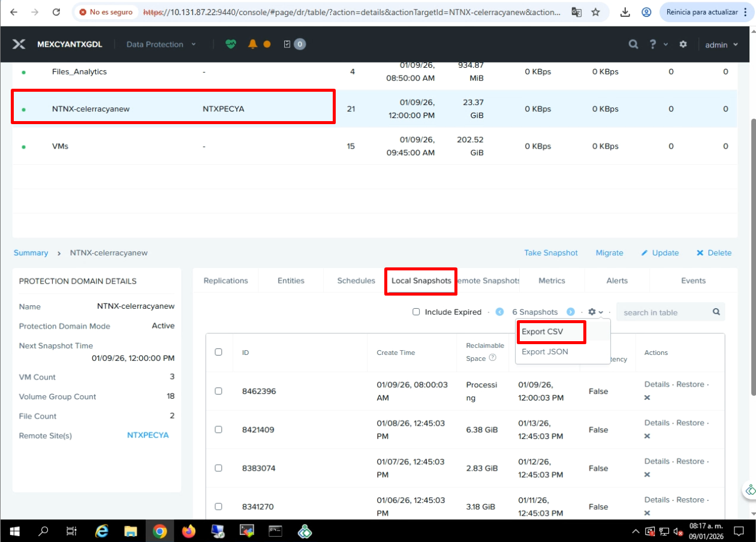
Task: Bookmark this page with star icon
Action: (595, 12)
